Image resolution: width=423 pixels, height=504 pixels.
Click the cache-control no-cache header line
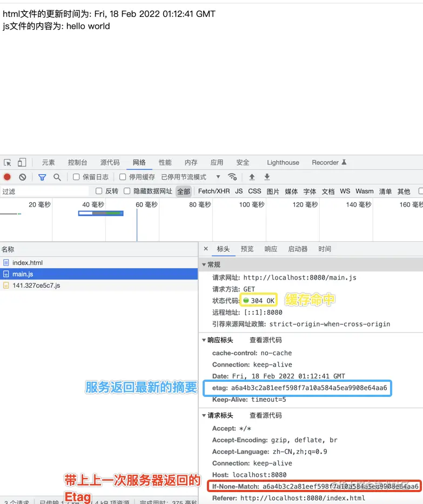pos(252,353)
